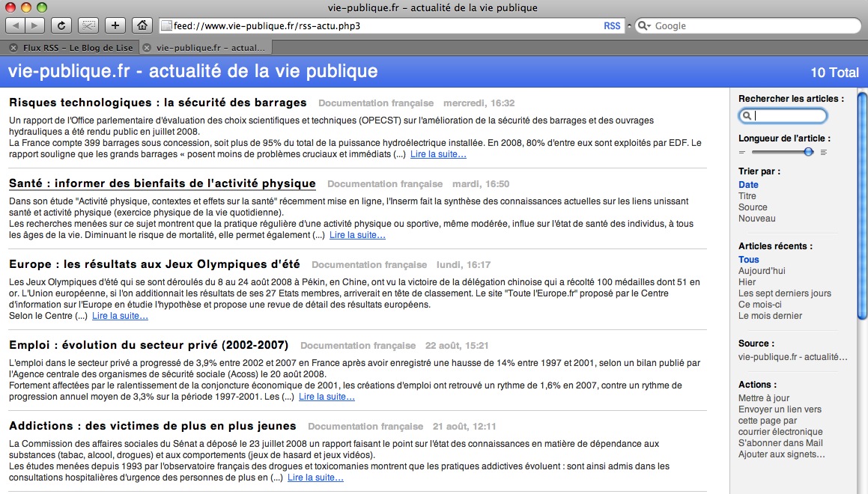The height and width of the screenshot is (494, 868).
Task: Add a bookmark with the plus icon
Action: [115, 25]
